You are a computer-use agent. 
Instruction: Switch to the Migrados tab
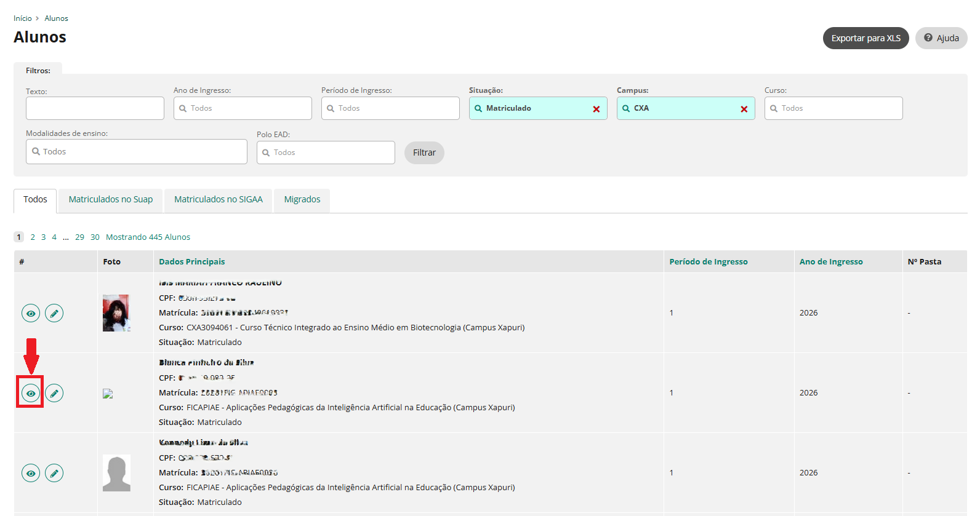[x=302, y=200]
